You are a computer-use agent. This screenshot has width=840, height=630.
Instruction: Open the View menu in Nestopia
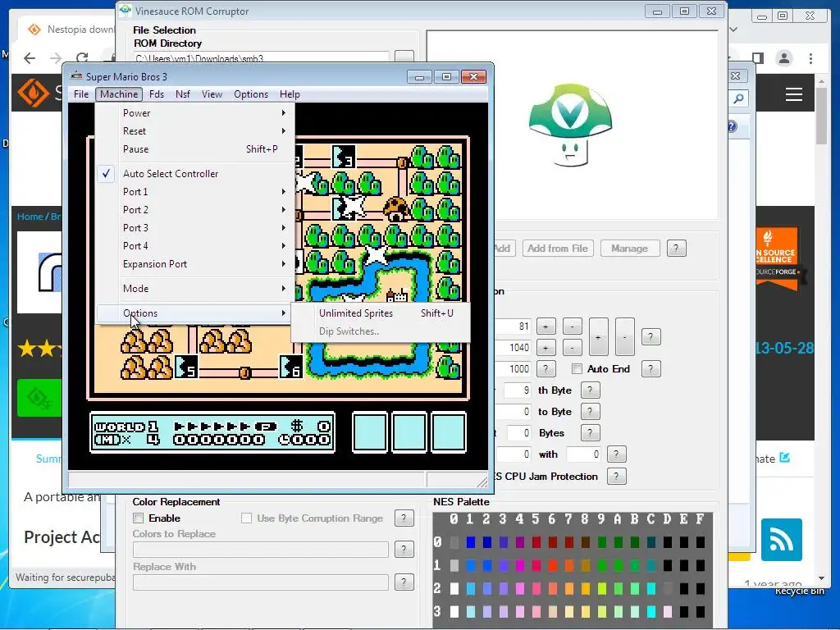[212, 94]
